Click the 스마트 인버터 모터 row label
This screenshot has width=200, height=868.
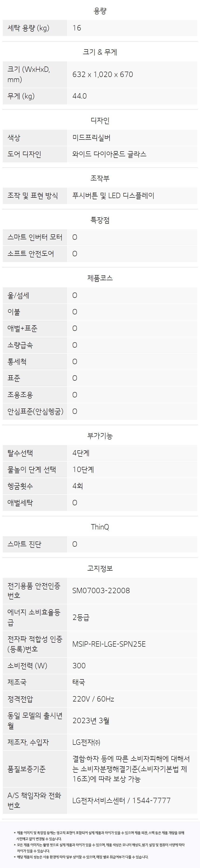35,237
